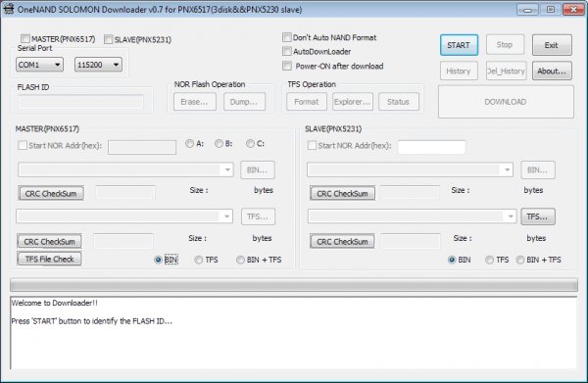
Task: Click the FLASH ID text field
Action: click(x=80, y=102)
